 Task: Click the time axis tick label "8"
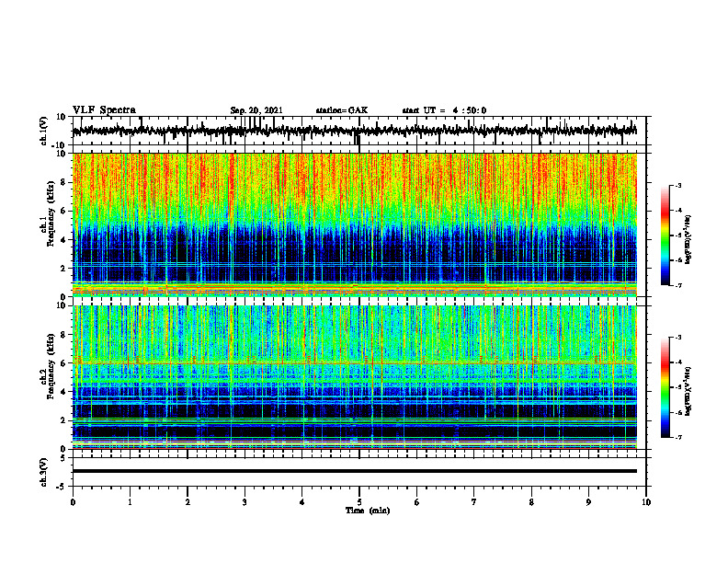[531, 502]
